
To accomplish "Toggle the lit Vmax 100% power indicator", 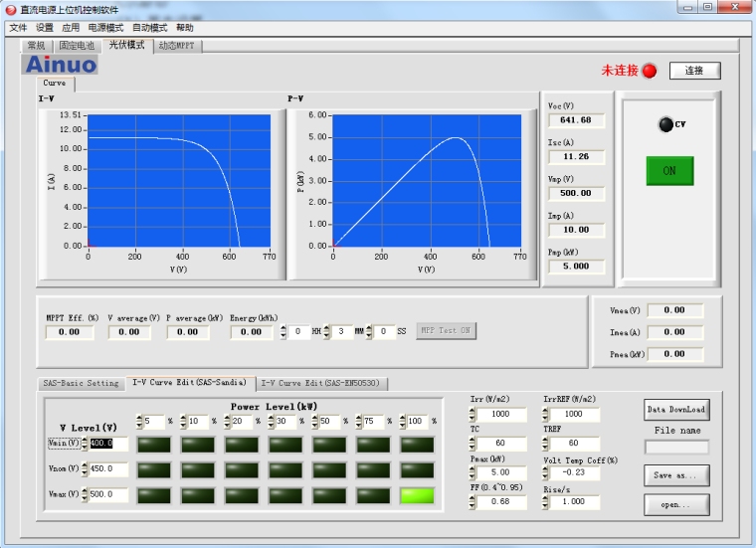I will click(x=417, y=495).
